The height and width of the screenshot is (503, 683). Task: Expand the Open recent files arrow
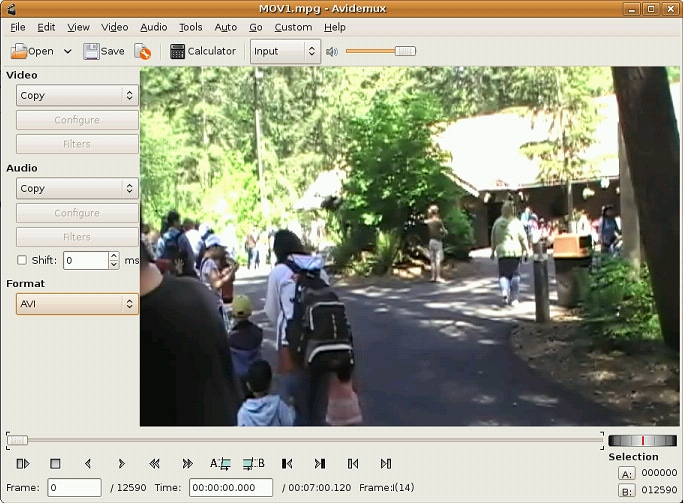click(x=68, y=51)
